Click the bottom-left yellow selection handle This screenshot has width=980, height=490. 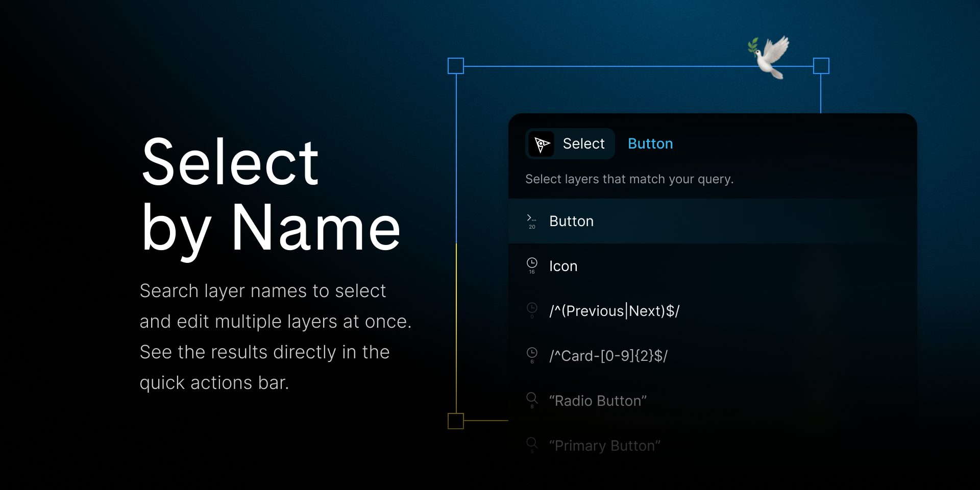pos(456,421)
